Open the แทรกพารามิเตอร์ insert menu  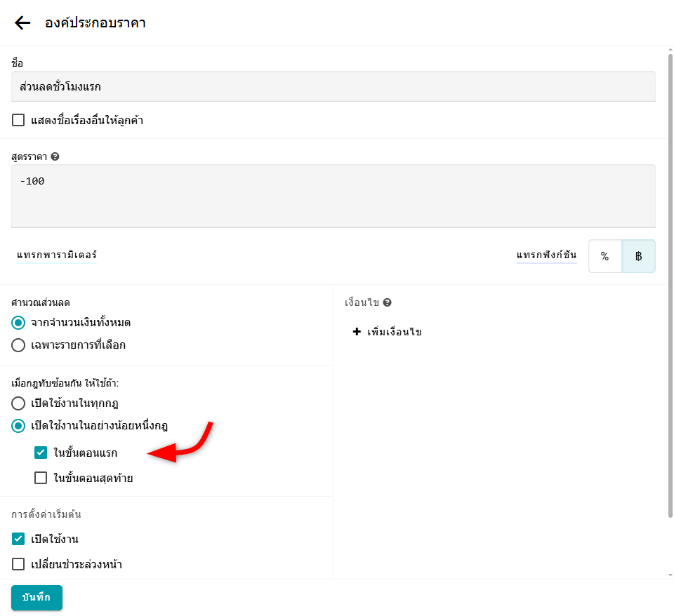(x=57, y=255)
